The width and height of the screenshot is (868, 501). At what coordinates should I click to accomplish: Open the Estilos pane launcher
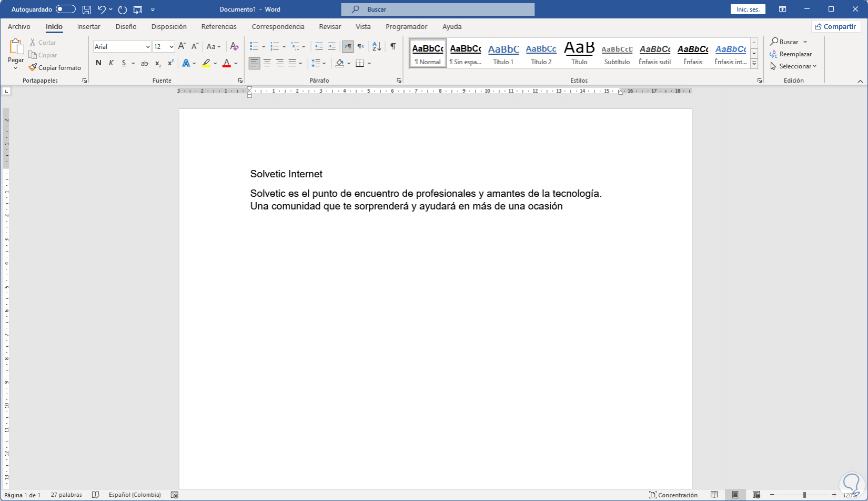click(x=760, y=81)
